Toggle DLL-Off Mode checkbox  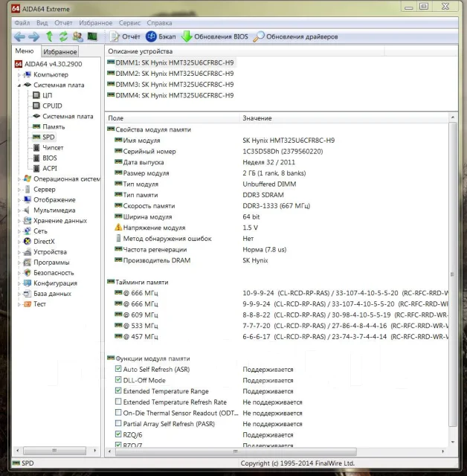coord(118,380)
